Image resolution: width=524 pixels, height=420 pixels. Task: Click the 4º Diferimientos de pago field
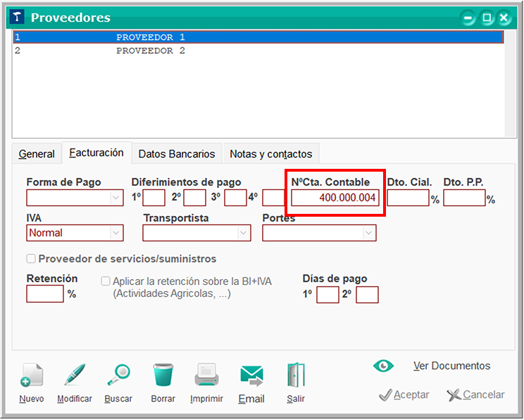[x=274, y=198]
